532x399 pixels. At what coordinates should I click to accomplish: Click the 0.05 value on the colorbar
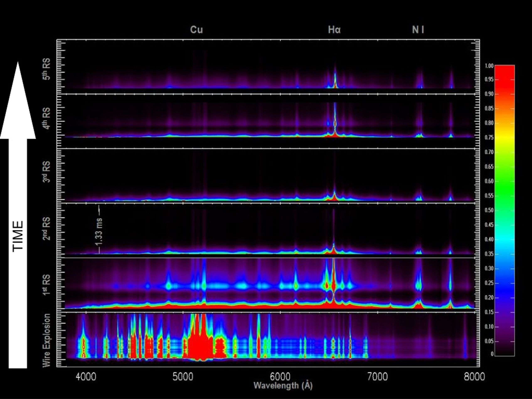point(489,341)
